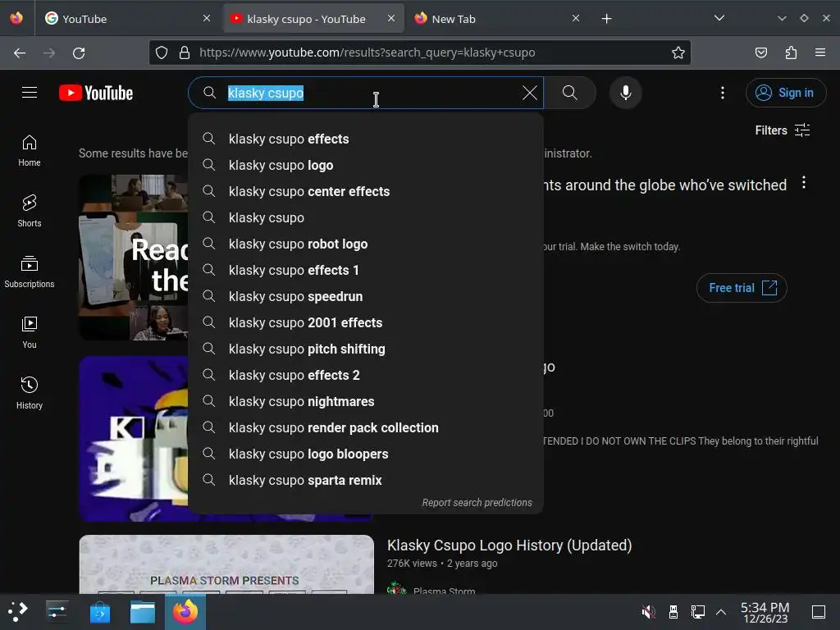Screen dimensions: 840x630
Task: Bookmark this page with the star
Action: 678,52
